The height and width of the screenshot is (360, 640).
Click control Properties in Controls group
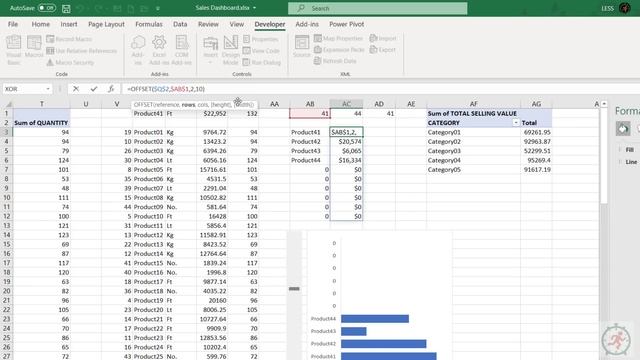261,39
